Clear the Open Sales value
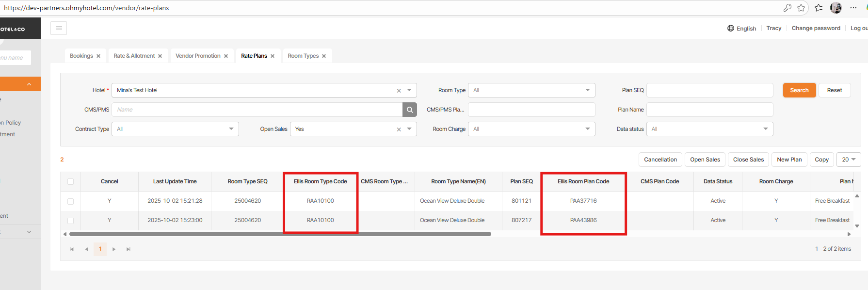Viewport: 868px width, 290px height. [399, 129]
